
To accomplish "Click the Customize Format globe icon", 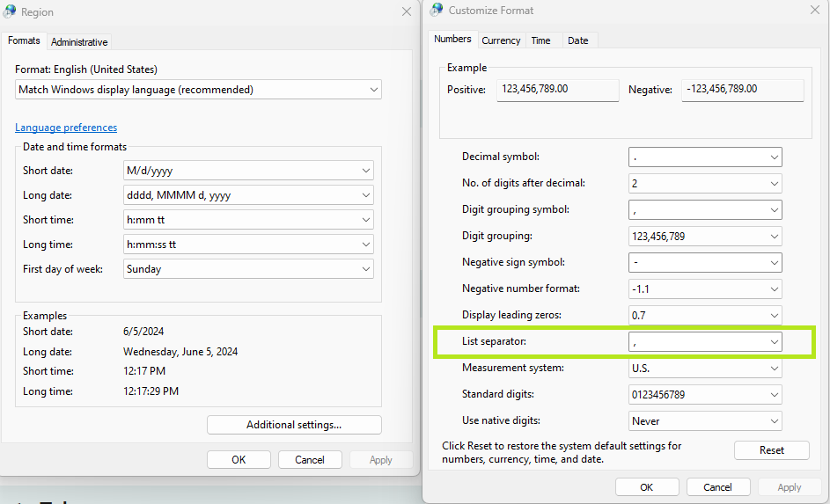I will click(437, 10).
